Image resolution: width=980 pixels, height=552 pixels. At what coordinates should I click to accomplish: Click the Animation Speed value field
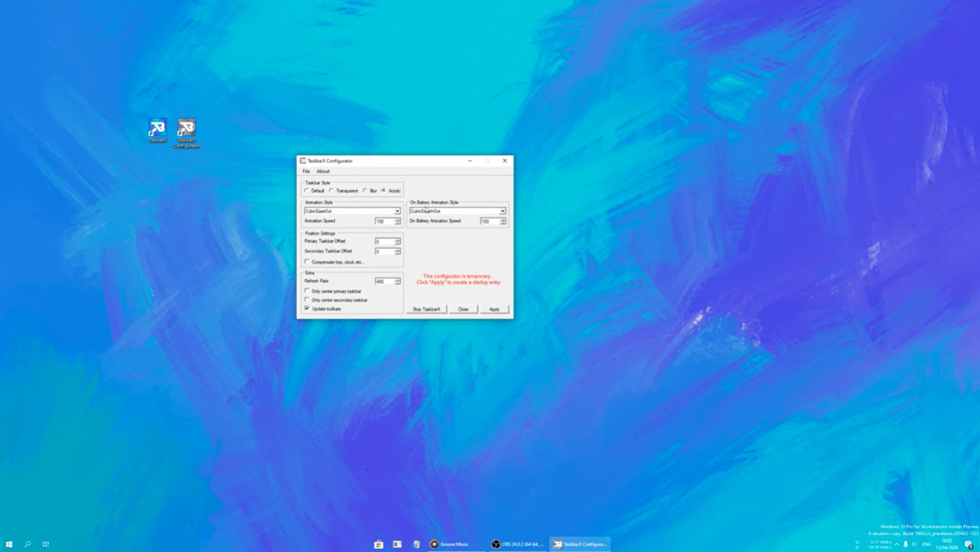tap(384, 221)
